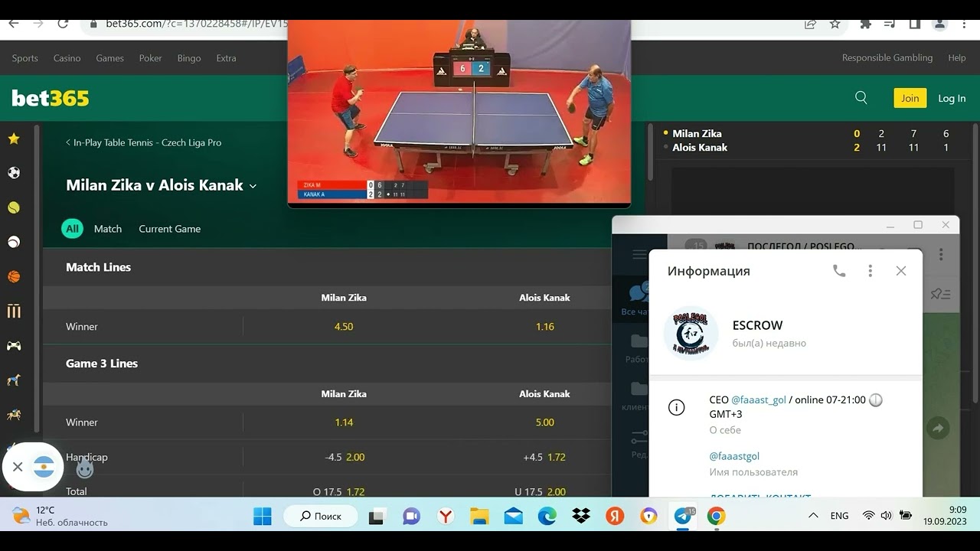Go back to In-Play Table Tennis Czech Liga Pro
Screen dimensions: 980x551
143,142
